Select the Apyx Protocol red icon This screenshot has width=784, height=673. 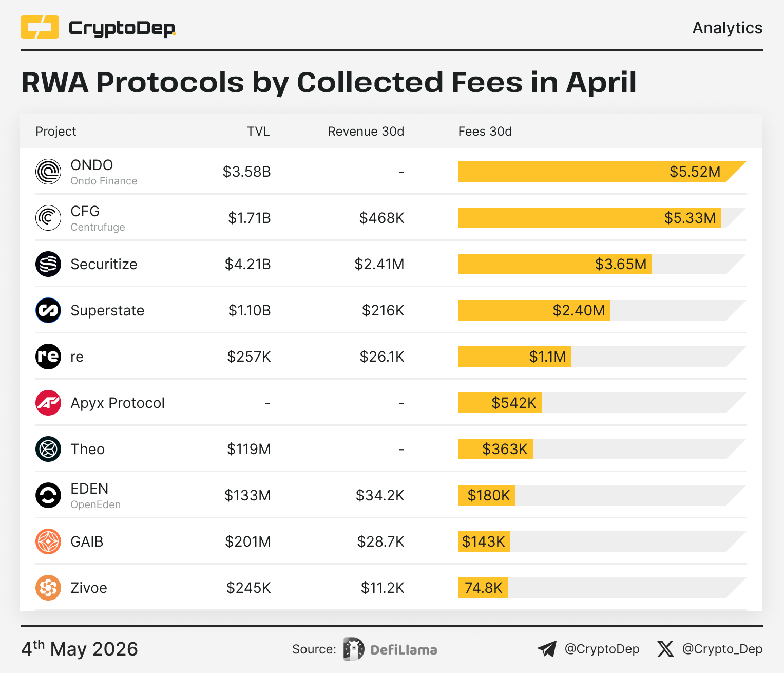(x=48, y=403)
